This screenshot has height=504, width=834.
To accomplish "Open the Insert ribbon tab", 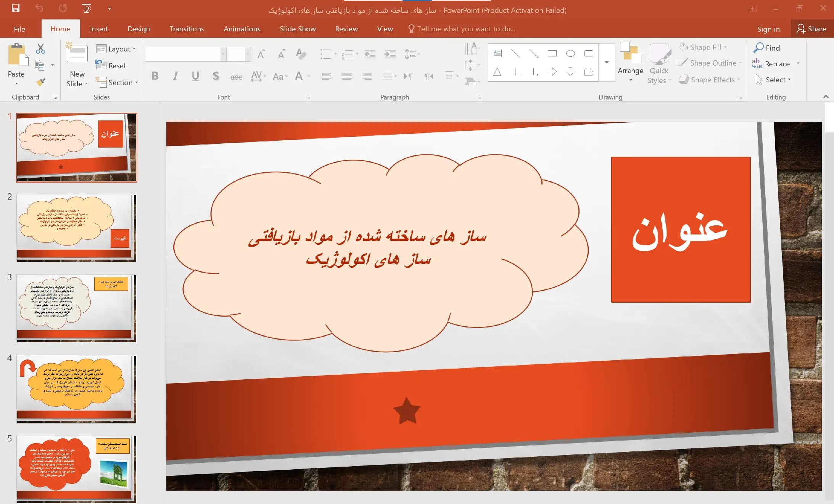I will click(99, 29).
